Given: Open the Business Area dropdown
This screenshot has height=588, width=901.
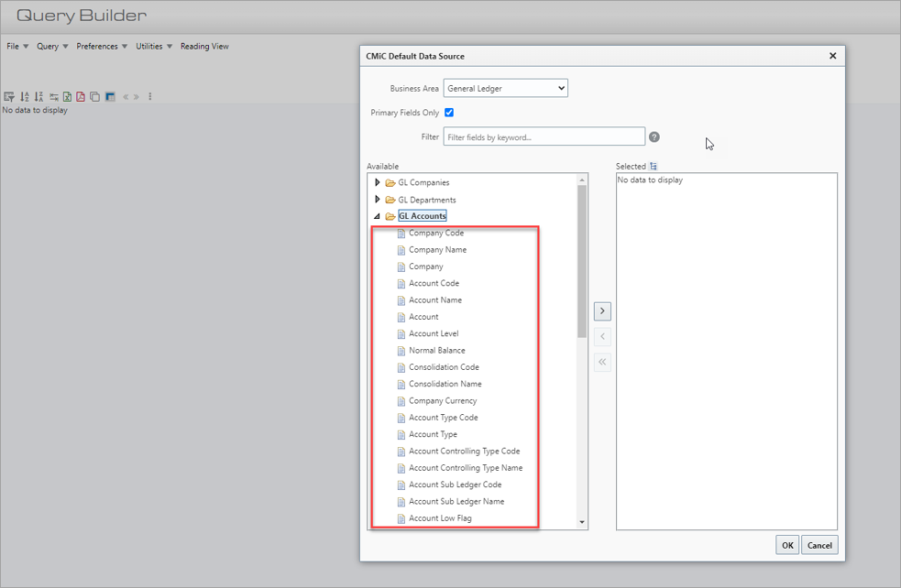Looking at the screenshot, I should [506, 89].
